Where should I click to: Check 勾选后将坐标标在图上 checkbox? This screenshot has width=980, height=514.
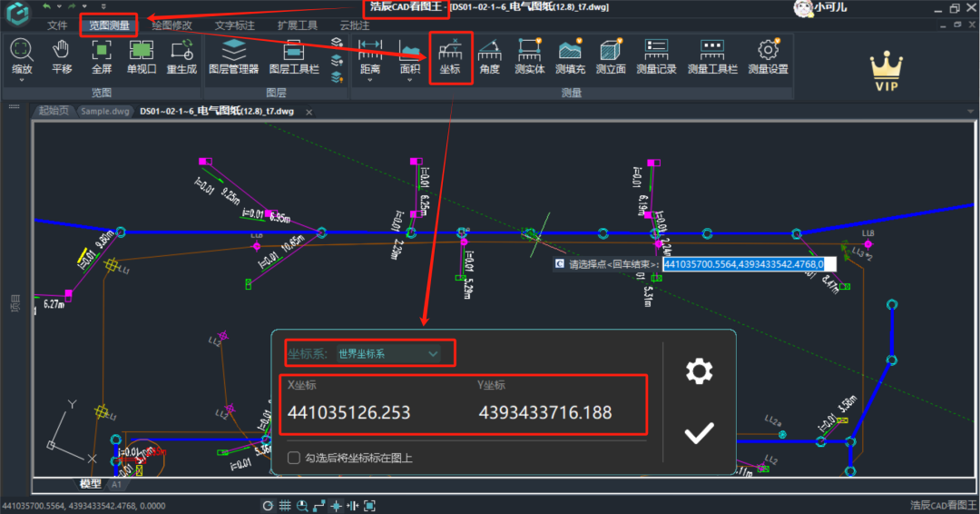294,458
